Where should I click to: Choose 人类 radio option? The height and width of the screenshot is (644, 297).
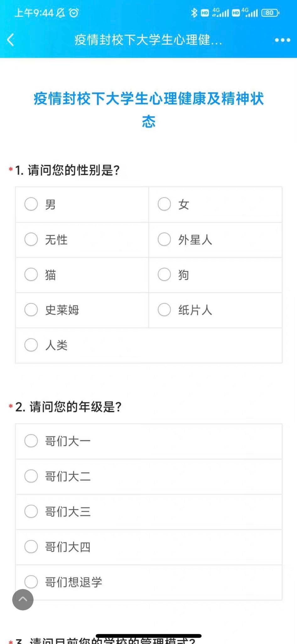[31, 345]
